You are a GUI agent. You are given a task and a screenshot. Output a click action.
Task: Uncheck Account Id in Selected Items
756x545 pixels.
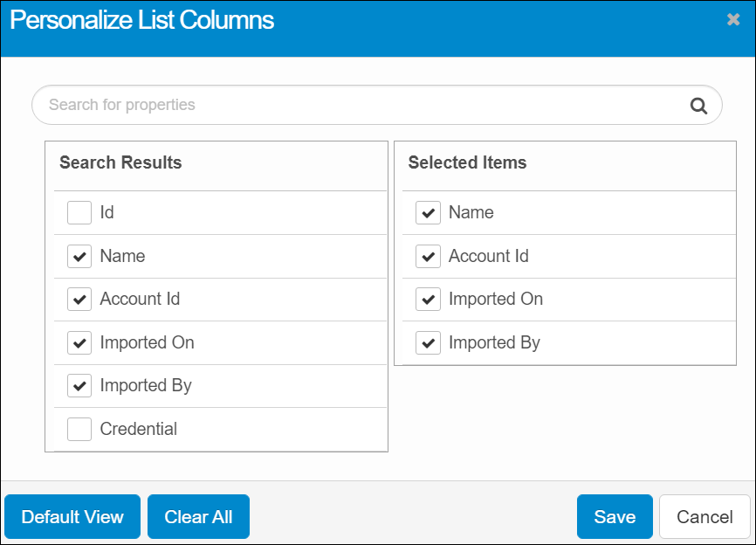428,256
